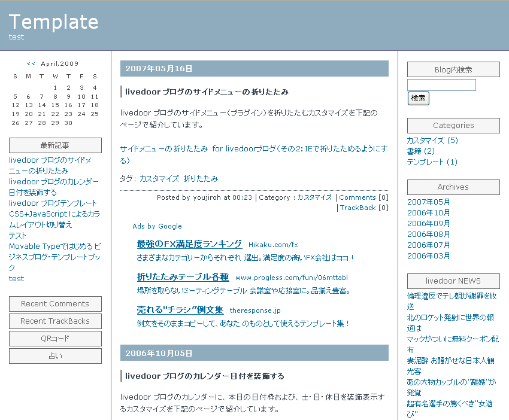Open news 北のロケット発射に世界の報道は
This screenshot has width=509, height=420.
(x=450, y=322)
